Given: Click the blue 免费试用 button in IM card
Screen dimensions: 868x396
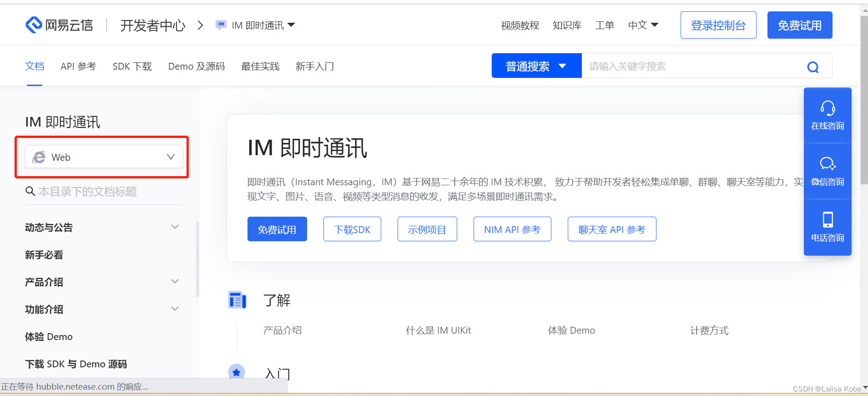Looking at the screenshot, I should 277,229.
